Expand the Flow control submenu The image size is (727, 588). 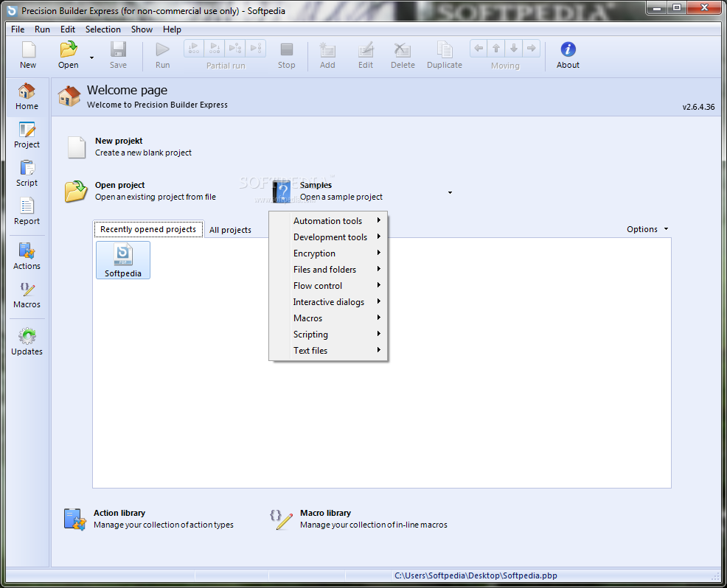pos(328,286)
